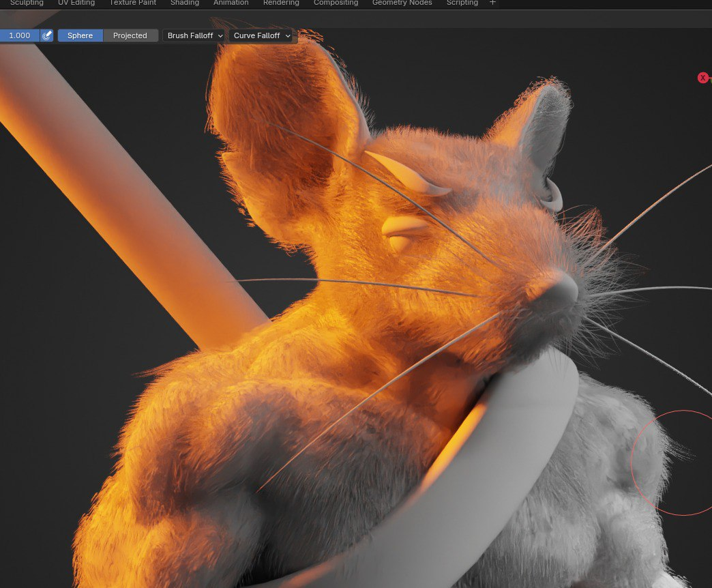Go to the Texture Paint workspace
The width and height of the screenshot is (712, 588).
(x=133, y=3)
